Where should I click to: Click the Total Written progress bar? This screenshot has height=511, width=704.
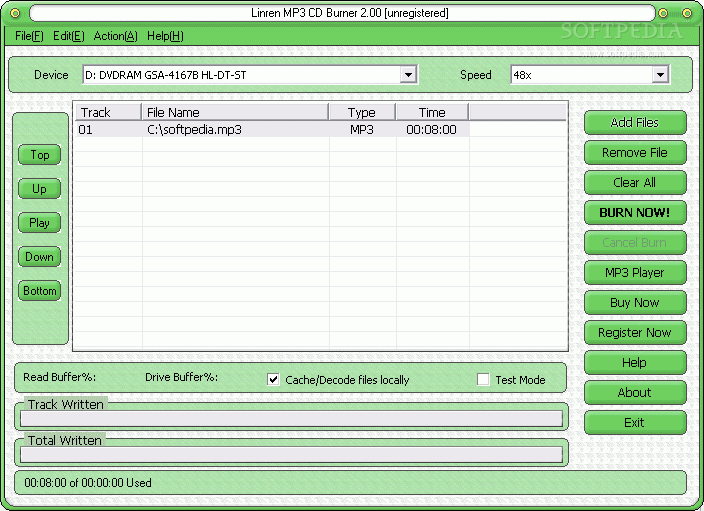291,454
